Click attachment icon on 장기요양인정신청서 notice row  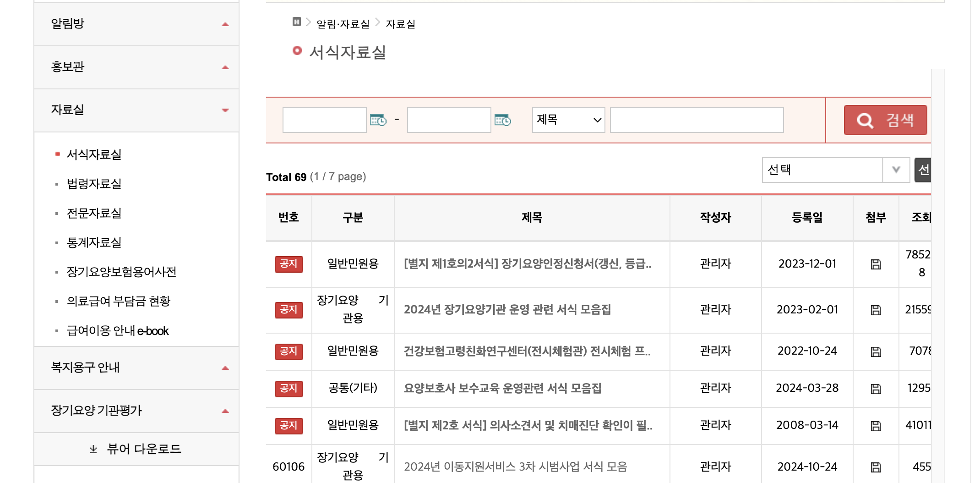pos(876,264)
